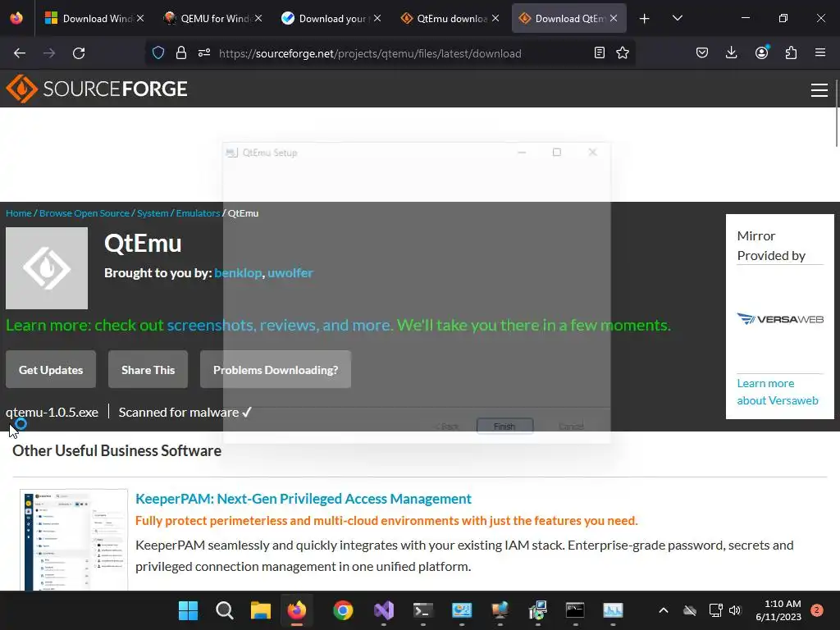840x630 pixels.
Task: Click the page vertical scrollbar
Action: (x=836, y=113)
